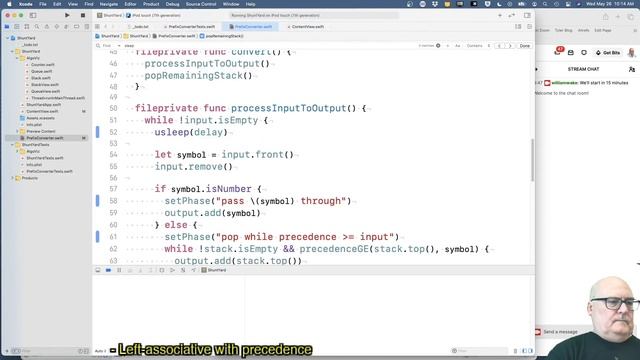Screen dimensions: 640x360
Task: Open the breakpoint navigator
Action: 76,27
